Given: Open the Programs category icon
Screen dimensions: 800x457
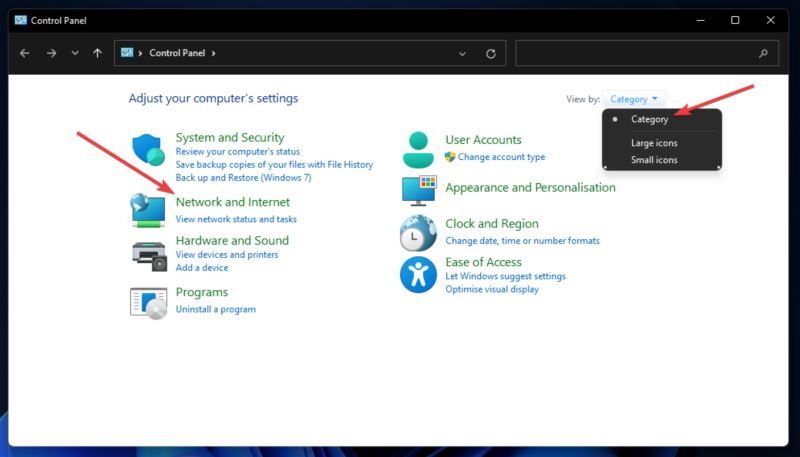Looking at the screenshot, I should point(148,301).
